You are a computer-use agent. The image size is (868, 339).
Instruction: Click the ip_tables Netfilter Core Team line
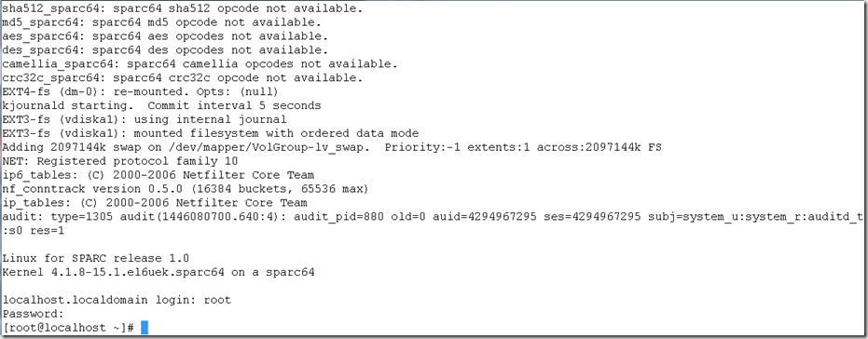[x=155, y=203]
